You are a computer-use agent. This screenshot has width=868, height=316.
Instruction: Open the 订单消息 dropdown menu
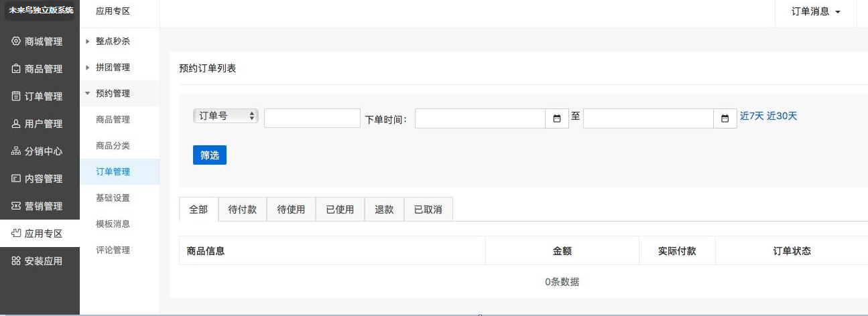[x=816, y=11]
